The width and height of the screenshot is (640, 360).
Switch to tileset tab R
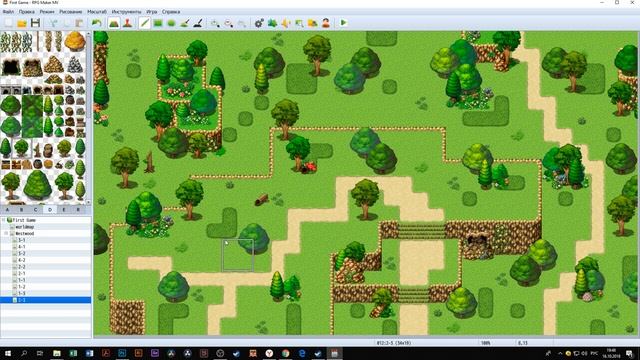pyautogui.click(x=78, y=209)
